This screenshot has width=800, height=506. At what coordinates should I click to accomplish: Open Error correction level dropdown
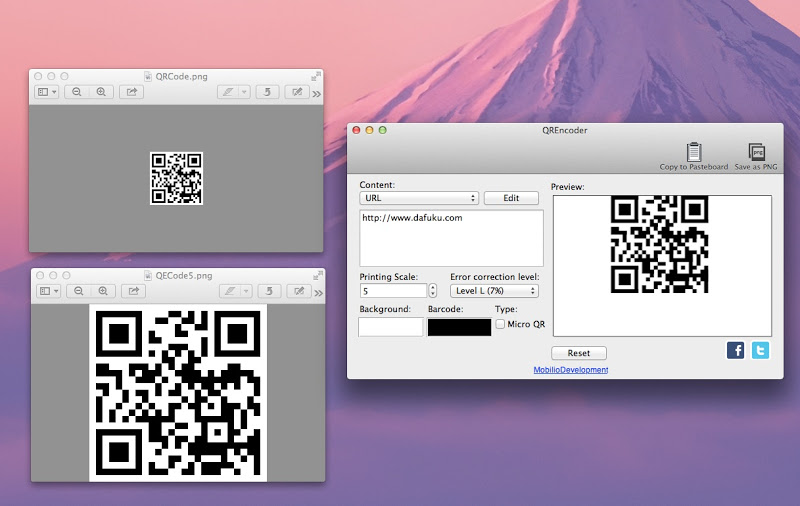pos(494,291)
